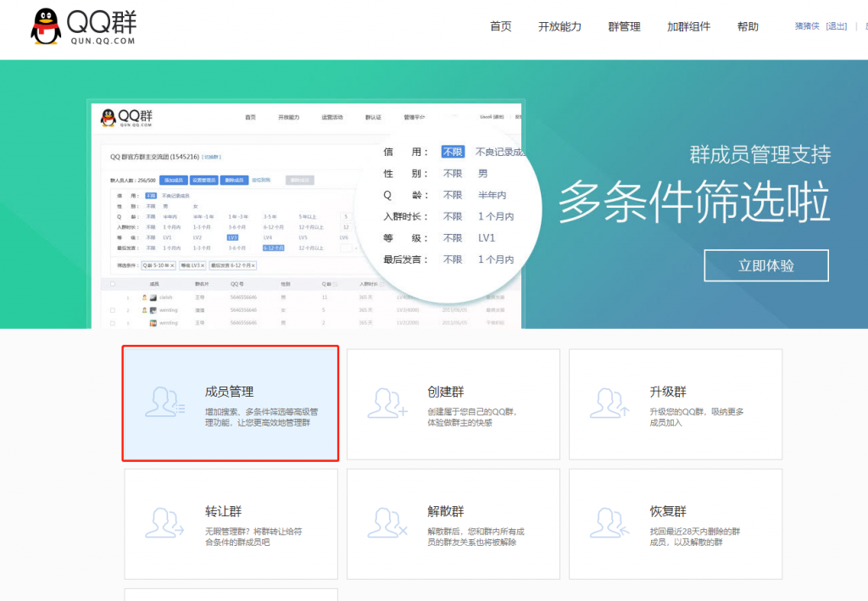Screen dimensions: 868x601
Task: Open the 帮助 nav item
Action: [748, 26]
